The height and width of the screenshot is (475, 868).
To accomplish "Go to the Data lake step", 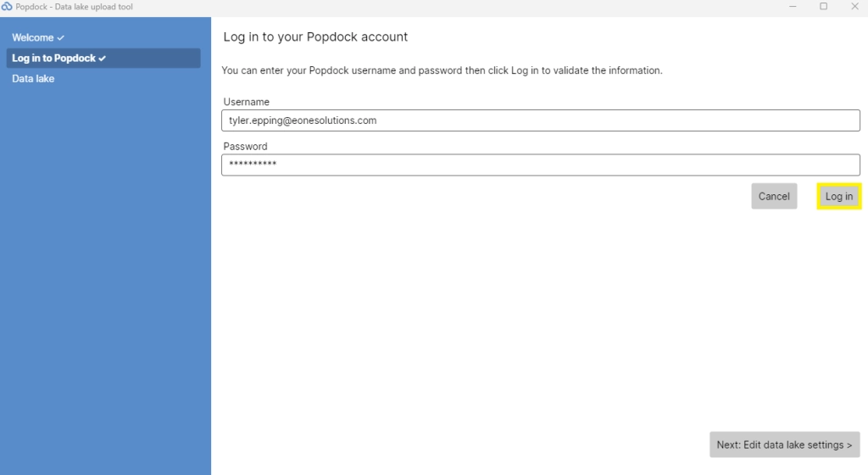I will [x=33, y=79].
